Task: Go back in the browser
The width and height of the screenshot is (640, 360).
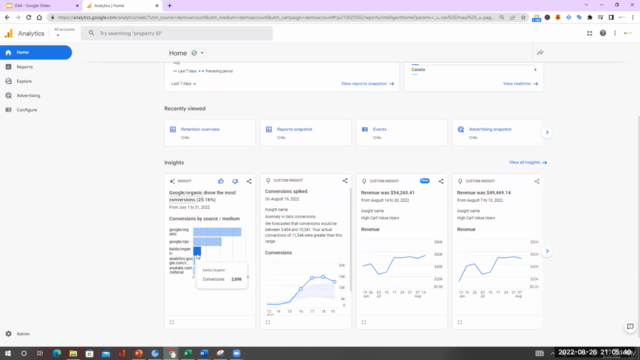Action: click(7, 18)
